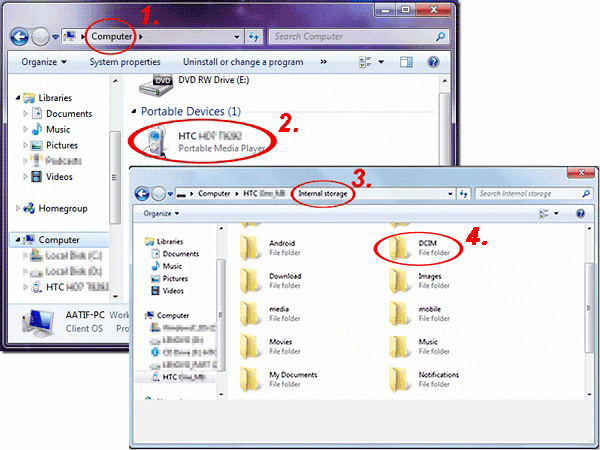The image size is (600, 450).
Task: Refresh the Computer window
Action: (254, 37)
